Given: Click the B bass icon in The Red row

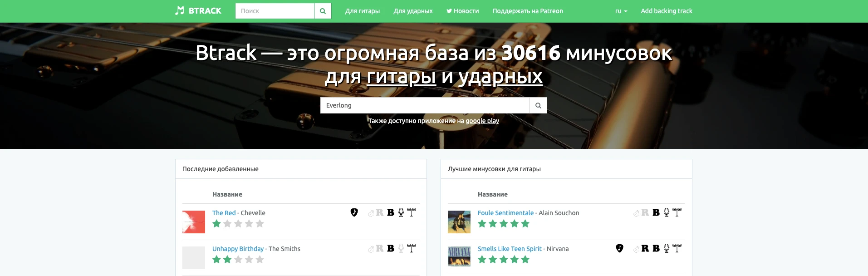Looking at the screenshot, I should [391, 212].
